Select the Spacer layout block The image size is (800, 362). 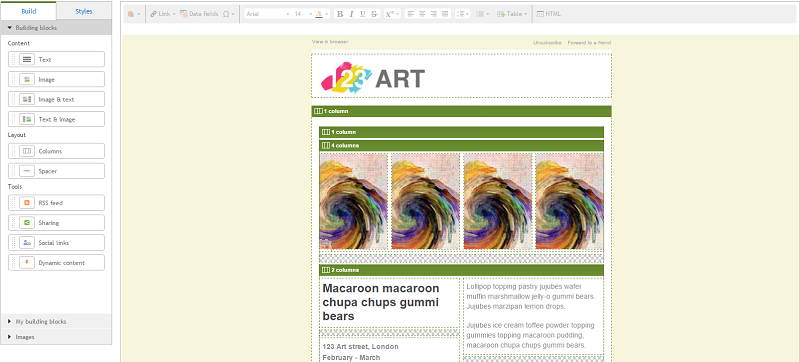pos(57,171)
